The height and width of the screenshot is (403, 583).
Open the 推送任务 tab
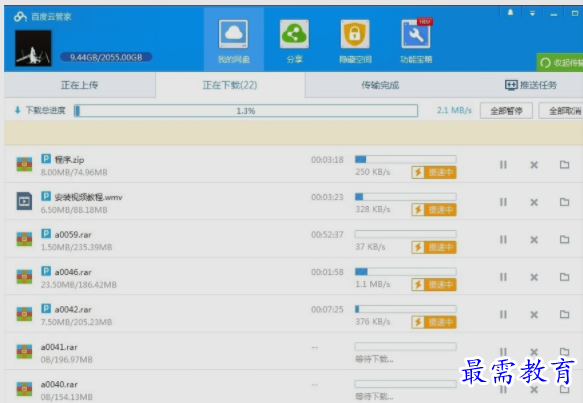pyautogui.click(x=531, y=85)
